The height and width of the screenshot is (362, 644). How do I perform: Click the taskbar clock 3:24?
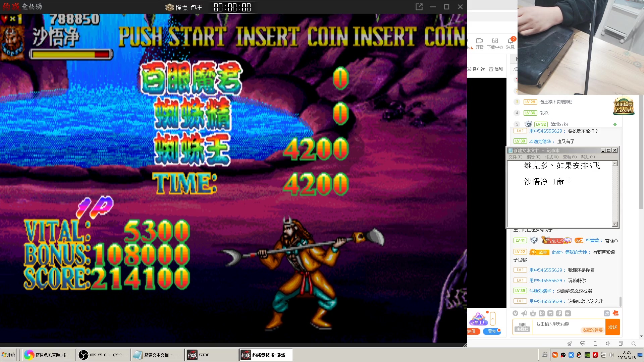coord(627,353)
